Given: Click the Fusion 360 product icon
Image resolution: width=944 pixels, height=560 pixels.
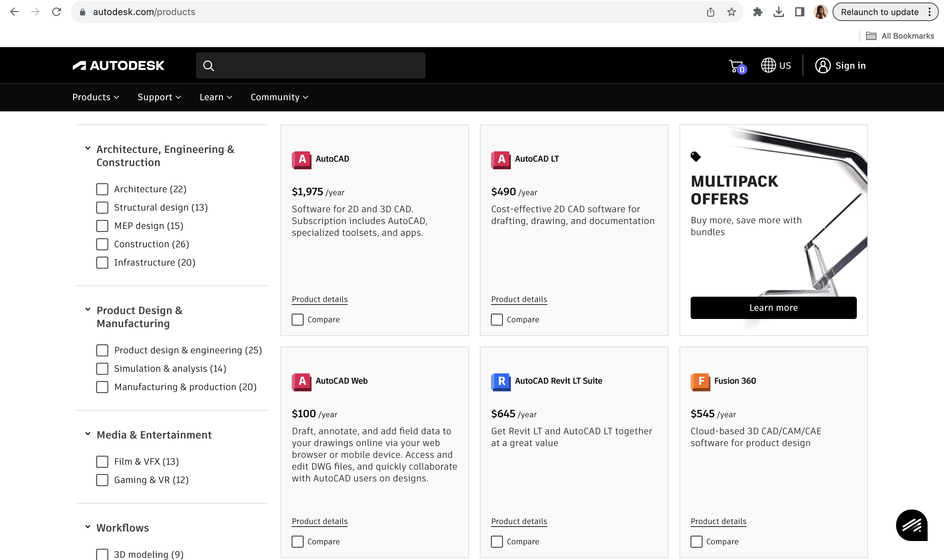Looking at the screenshot, I should click(700, 382).
